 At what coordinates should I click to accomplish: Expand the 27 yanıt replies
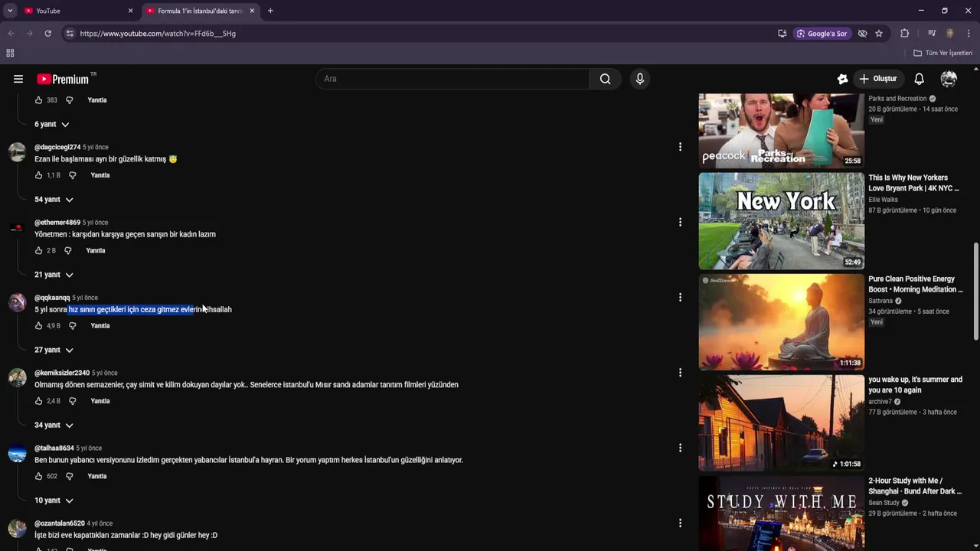tap(54, 350)
